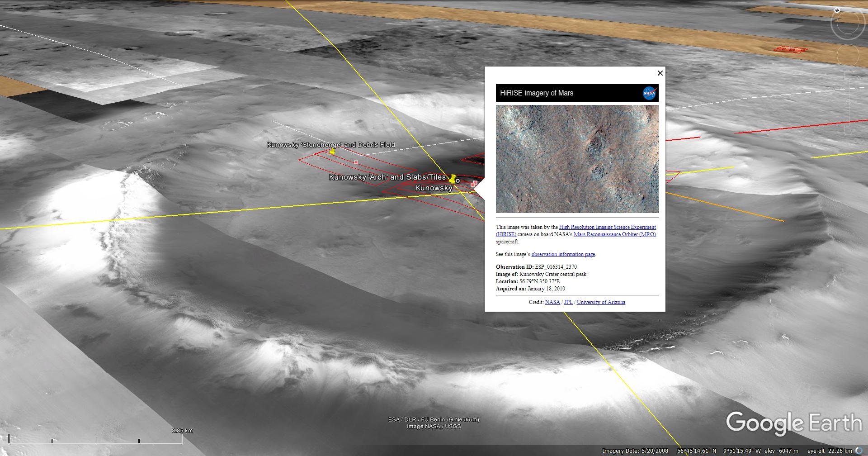Open the High Resolution Imaging Science Experiment link
This screenshot has height=456, width=868.
pyautogui.click(x=607, y=227)
